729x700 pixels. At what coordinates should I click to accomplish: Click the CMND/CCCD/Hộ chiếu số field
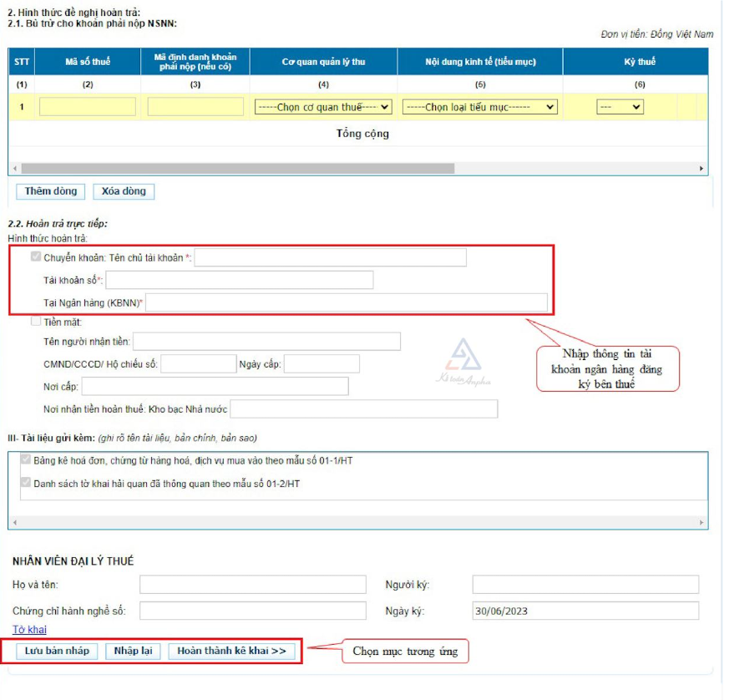click(x=199, y=363)
